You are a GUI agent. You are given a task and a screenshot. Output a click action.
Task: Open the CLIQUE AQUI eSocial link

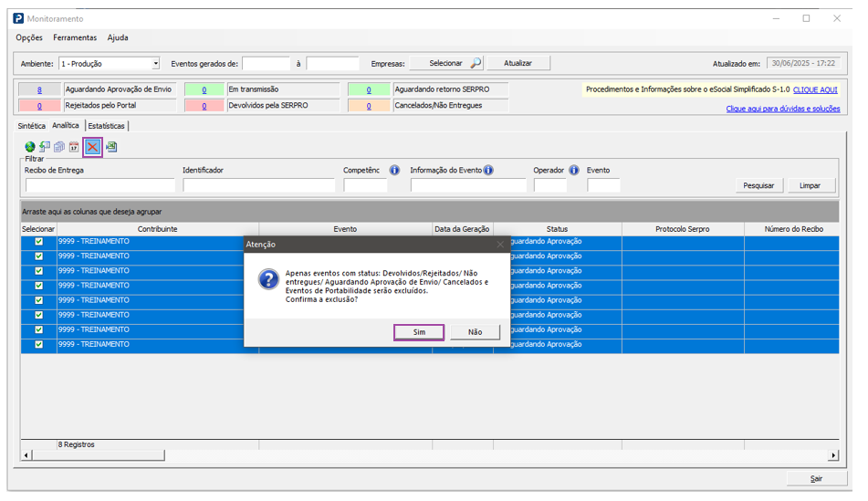point(815,89)
